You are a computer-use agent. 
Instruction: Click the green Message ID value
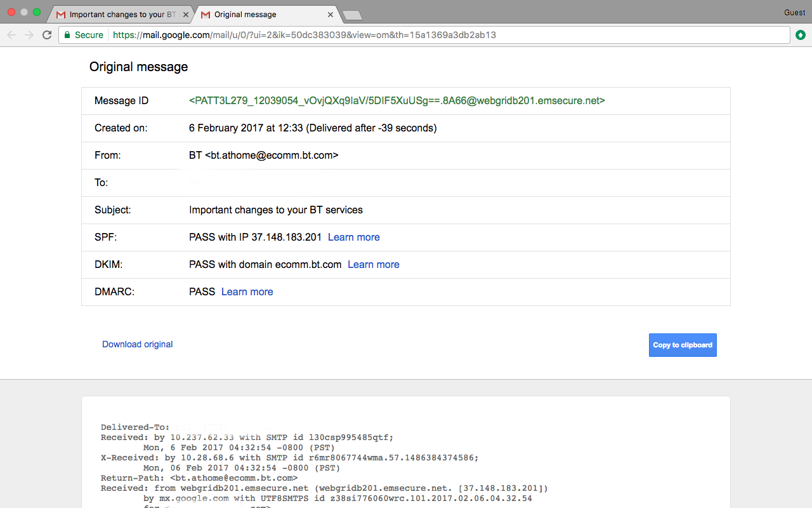pyautogui.click(x=396, y=100)
